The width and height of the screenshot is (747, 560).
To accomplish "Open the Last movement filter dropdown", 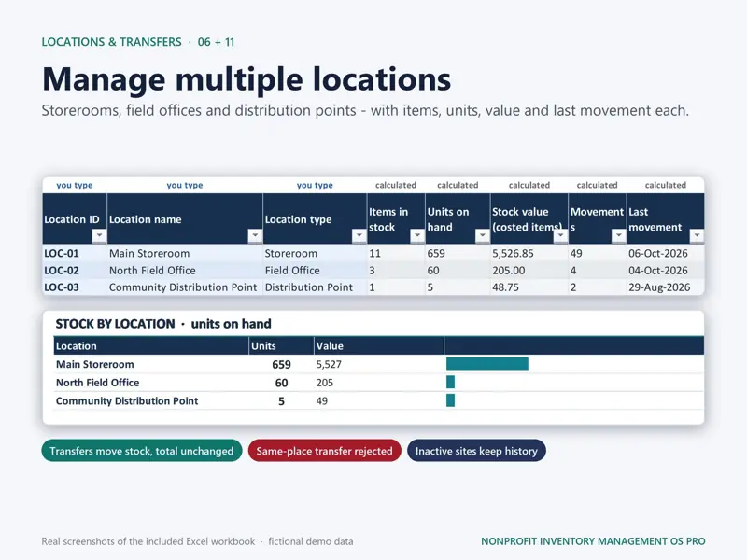I will [x=697, y=235].
